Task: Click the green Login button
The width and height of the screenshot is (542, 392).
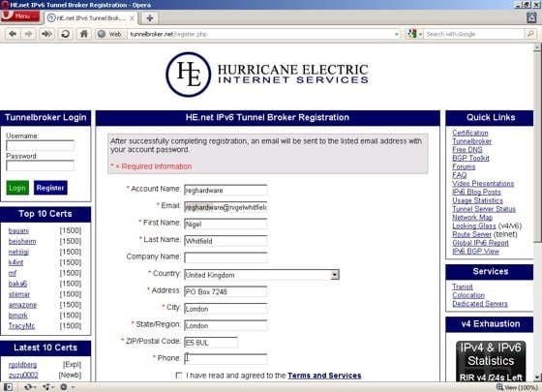Action: [17, 188]
